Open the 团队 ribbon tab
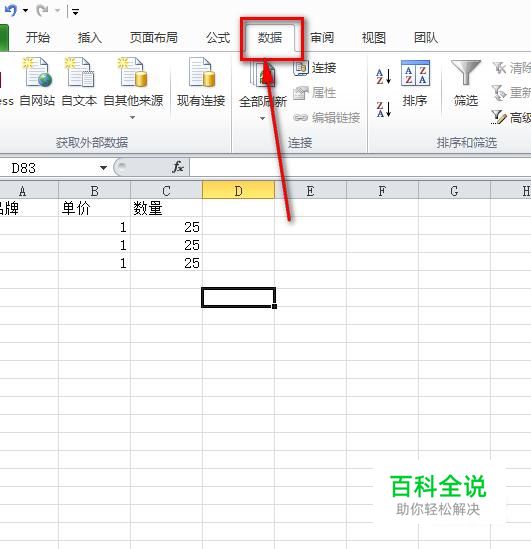This screenshot has width=531, height=549. coord(426,38)
